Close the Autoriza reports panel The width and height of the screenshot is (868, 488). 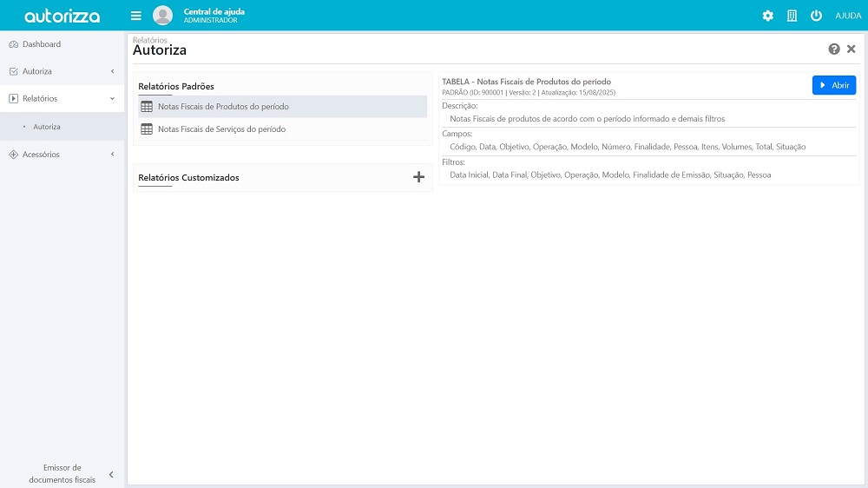click(x=852, y=49)
